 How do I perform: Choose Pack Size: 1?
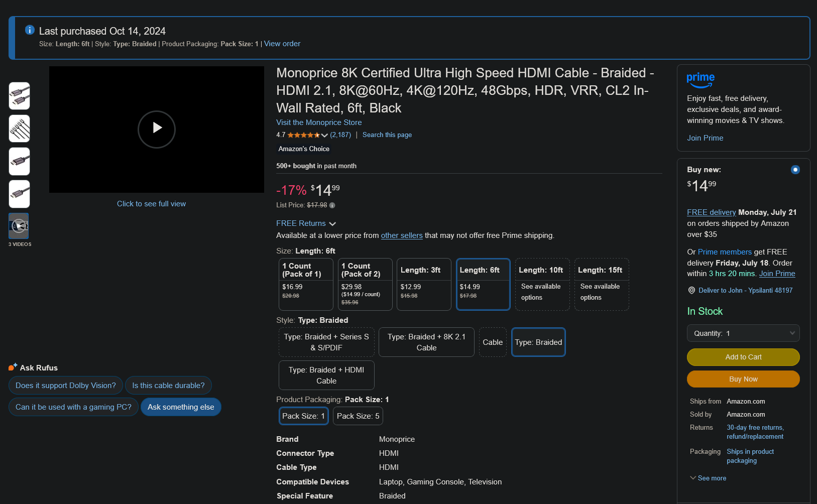click(x=303, y=416)
